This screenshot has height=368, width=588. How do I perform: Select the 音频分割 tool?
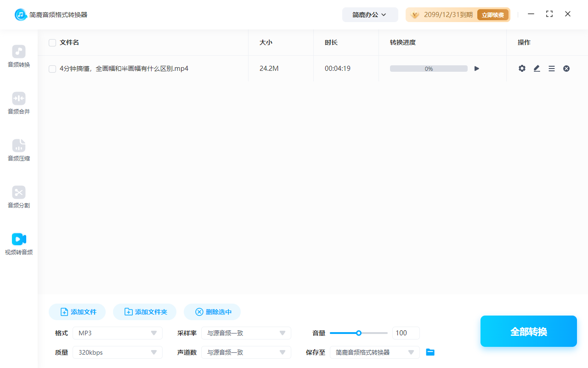pyautogui.click(x=18, y=197)
